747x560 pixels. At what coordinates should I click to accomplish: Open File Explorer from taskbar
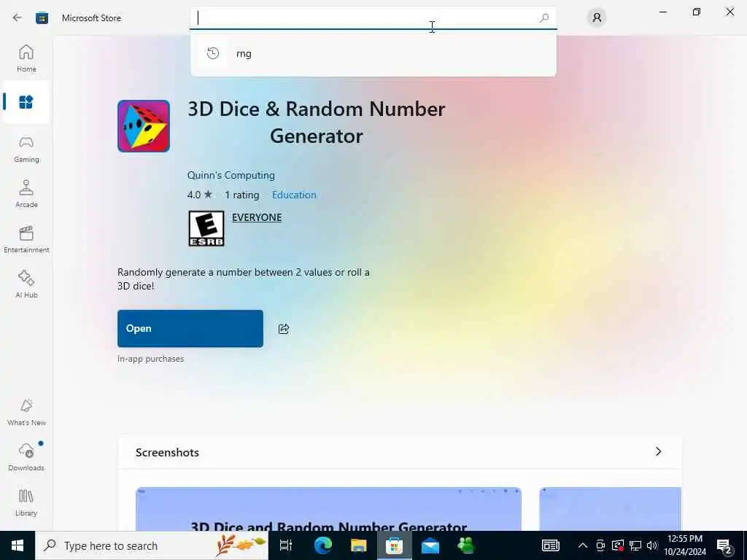(x=358, y=545)
